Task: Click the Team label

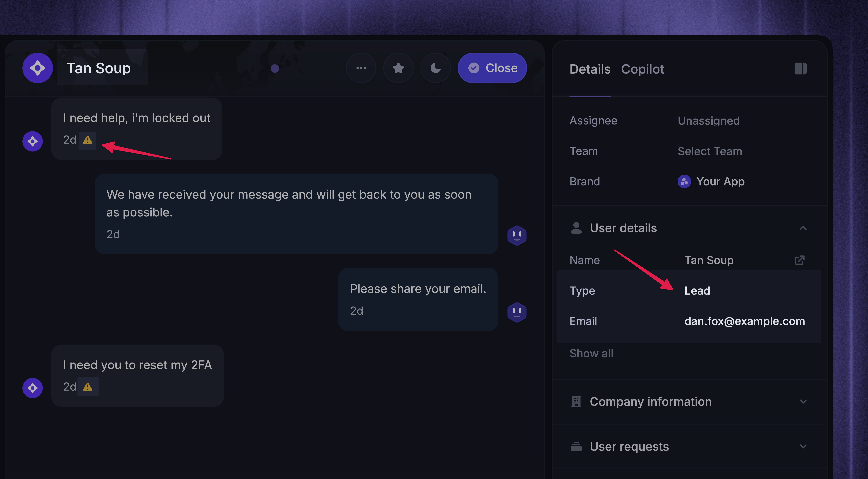Action: click(583, 151)
